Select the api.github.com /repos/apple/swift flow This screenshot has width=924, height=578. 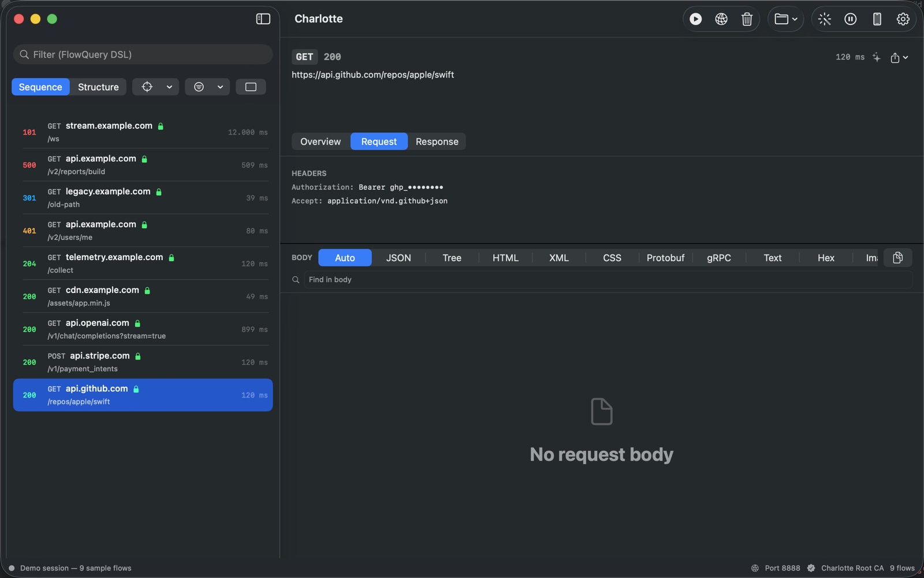tap(143, 395)
